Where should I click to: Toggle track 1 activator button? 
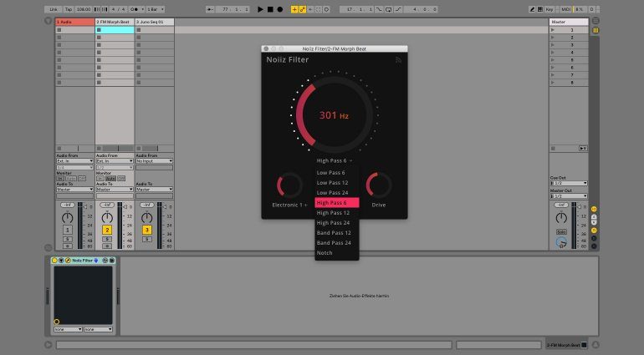(68, 230)
